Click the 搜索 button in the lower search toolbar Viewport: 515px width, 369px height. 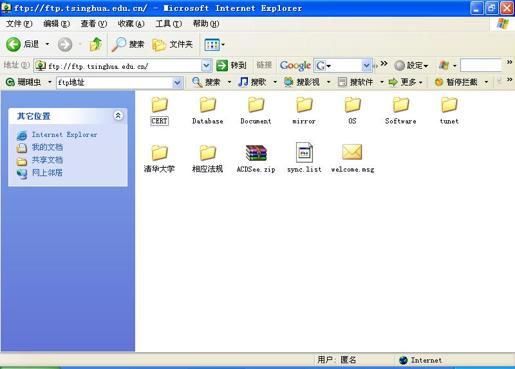pos(207,82)
